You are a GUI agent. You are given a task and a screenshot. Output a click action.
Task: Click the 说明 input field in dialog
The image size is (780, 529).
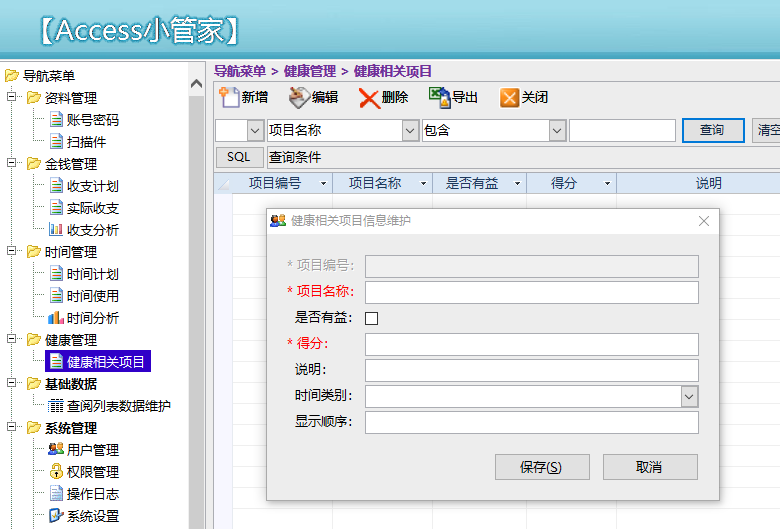click(532, 370)
